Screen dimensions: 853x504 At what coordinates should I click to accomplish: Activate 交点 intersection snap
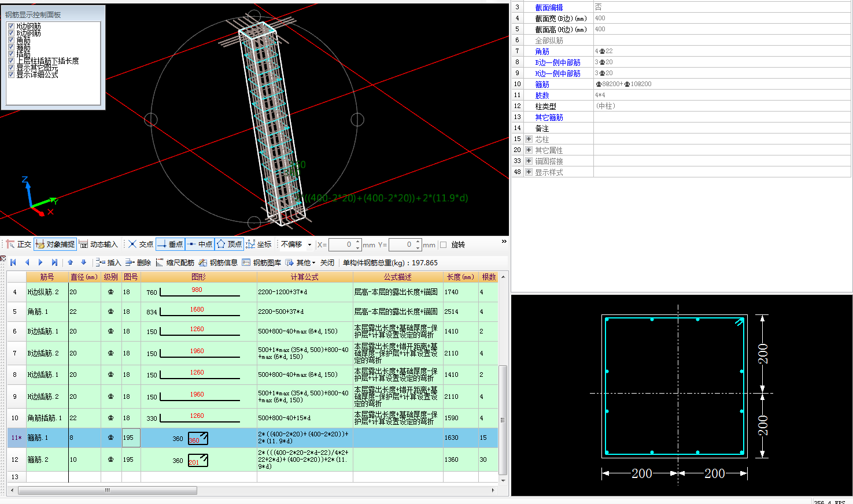tap(141, 244)
